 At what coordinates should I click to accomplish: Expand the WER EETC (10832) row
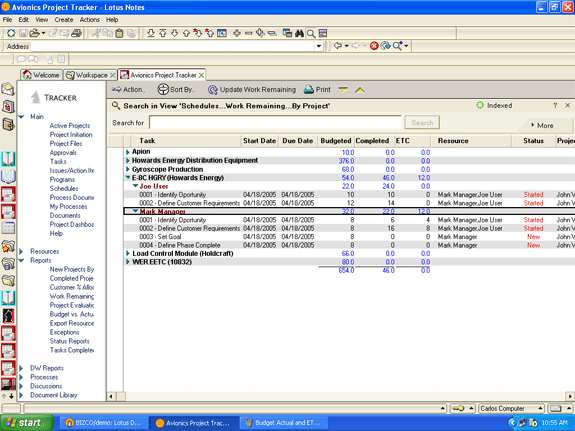click(x=128, y=262)
